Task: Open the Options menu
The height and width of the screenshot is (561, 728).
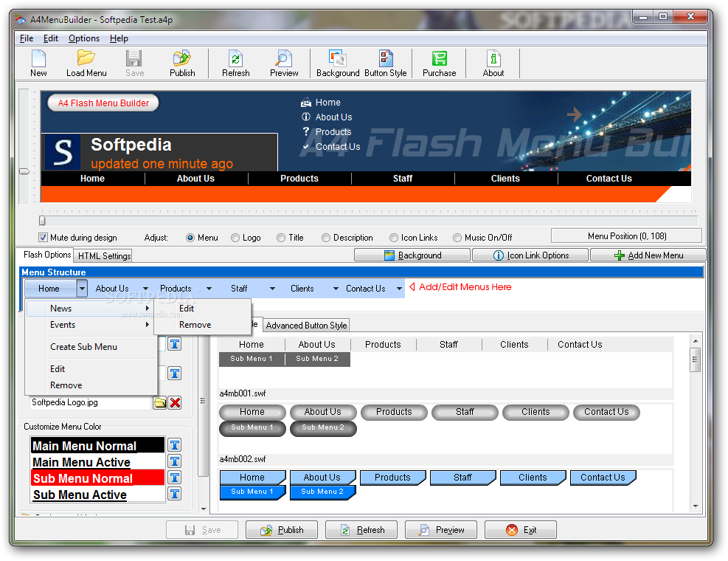Action: 84,38
